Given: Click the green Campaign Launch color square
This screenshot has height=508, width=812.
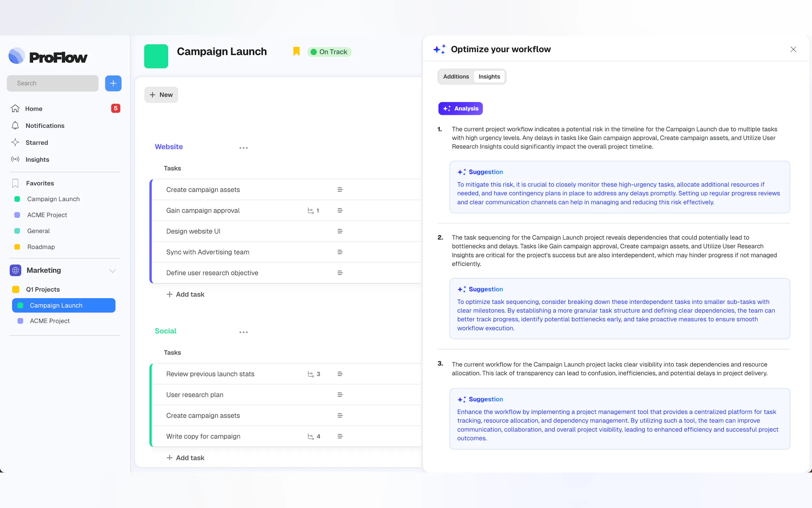Looking at the screenshot, I should [x=156, y=56].
